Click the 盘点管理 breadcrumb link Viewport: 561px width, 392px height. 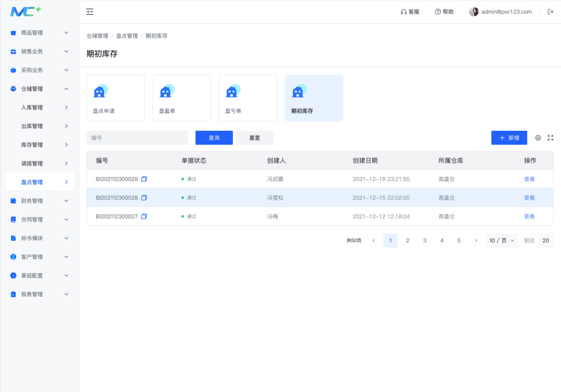click(127, 36)
